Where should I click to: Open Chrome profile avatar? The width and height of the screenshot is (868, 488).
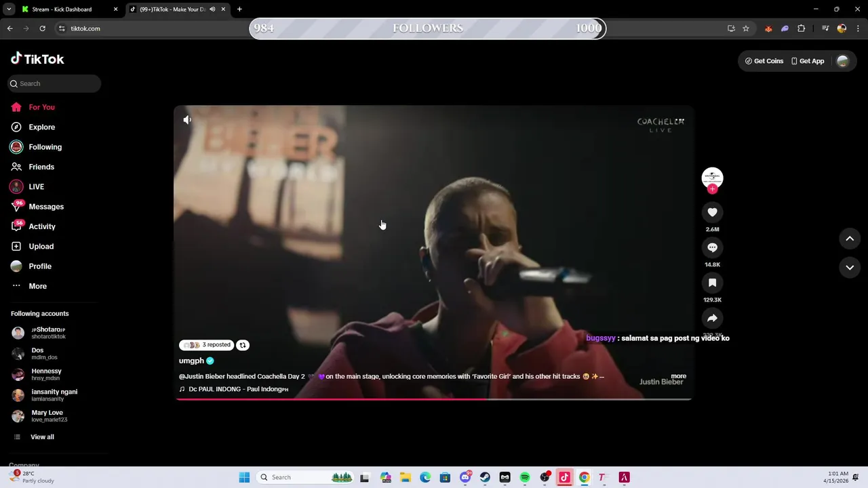pos(842,28)
